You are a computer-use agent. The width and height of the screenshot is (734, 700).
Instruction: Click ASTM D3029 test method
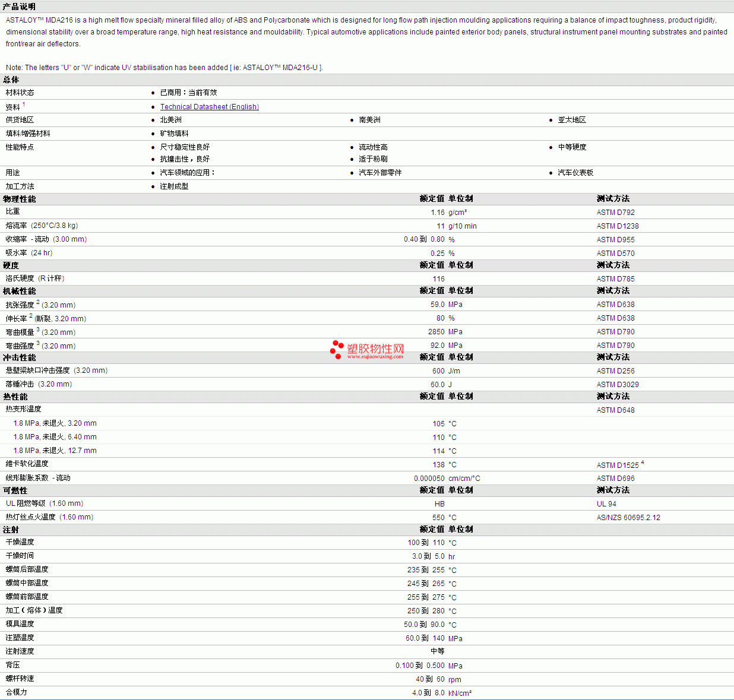[x=618, y=385]
